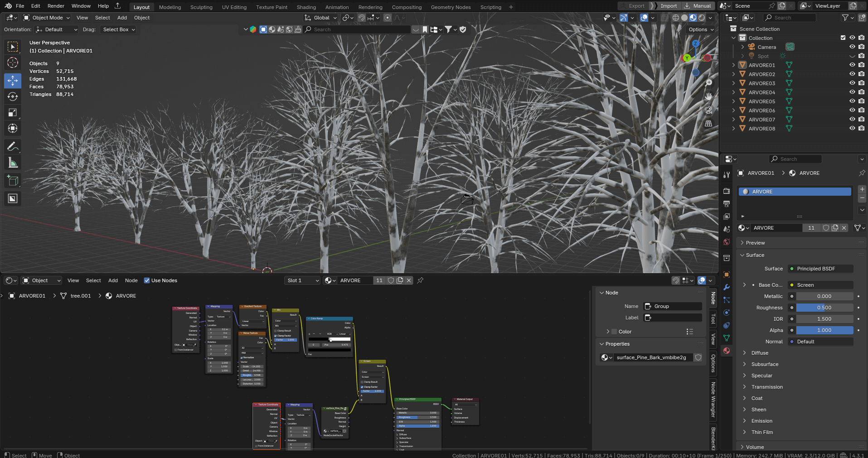
Task: Toggle camera view gizmo icon
Action: pyautogui.click(x=708, y=110)
